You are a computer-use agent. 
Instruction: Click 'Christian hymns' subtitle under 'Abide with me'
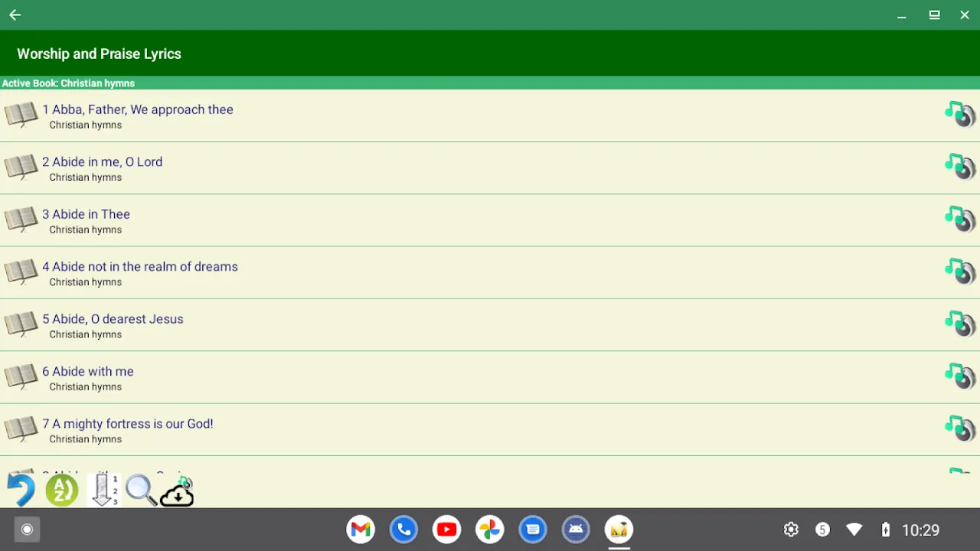[x=86, y=386]
